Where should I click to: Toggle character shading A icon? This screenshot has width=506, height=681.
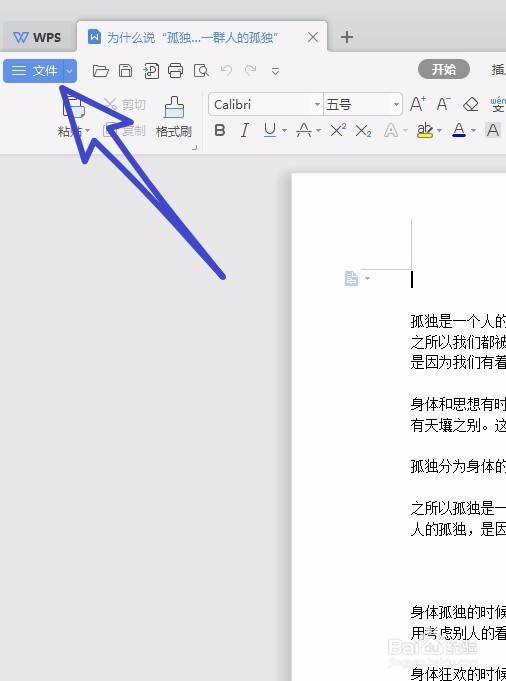(x=493, y=130)
